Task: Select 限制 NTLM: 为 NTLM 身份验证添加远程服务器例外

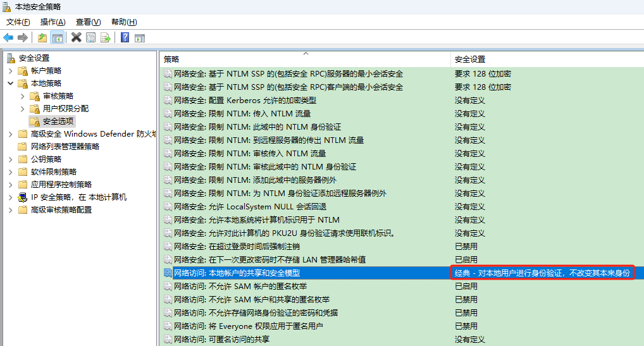Action: (280, 194)
